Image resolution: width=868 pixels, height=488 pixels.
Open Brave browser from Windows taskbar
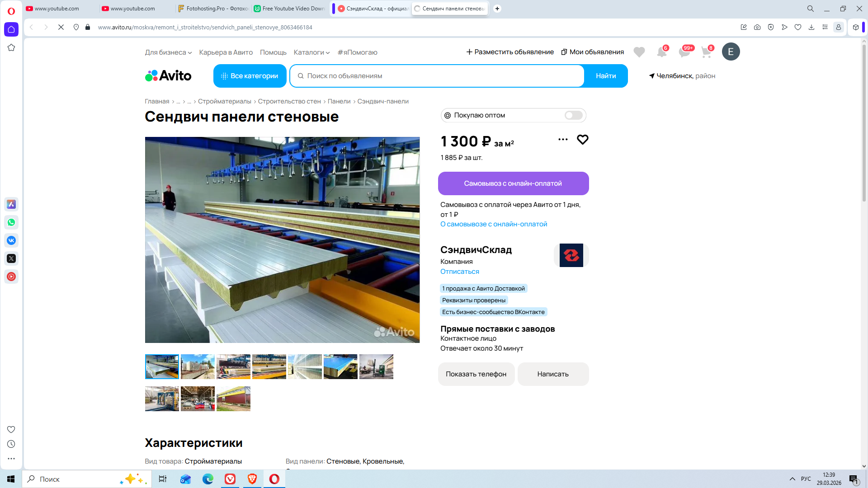(252, 479)
